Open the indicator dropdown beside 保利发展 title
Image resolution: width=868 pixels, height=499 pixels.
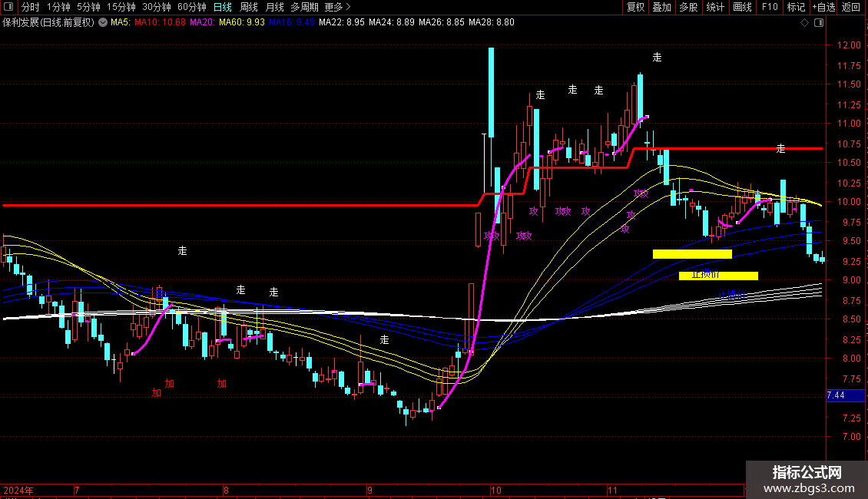[x=103, y=22]
